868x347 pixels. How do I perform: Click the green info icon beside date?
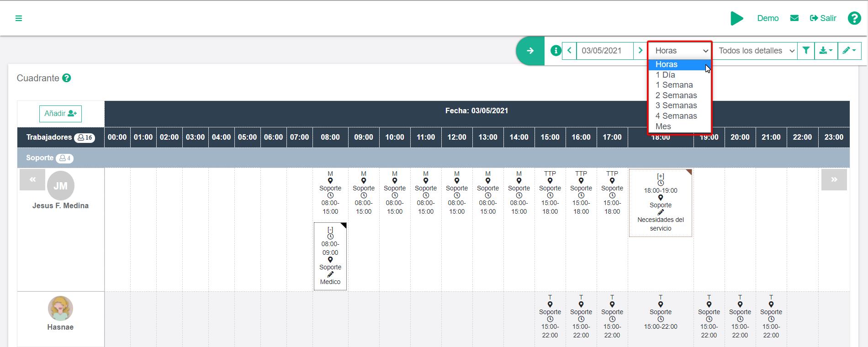(556, 51)
